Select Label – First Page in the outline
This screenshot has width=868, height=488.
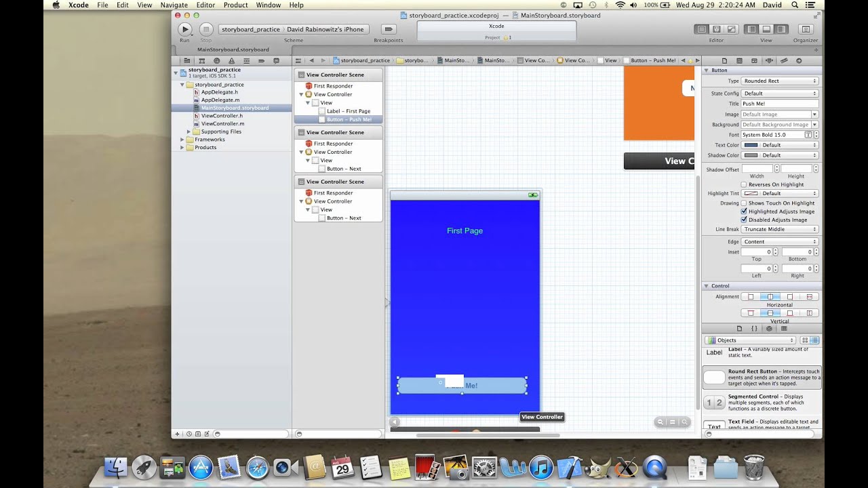coord(349,111)
